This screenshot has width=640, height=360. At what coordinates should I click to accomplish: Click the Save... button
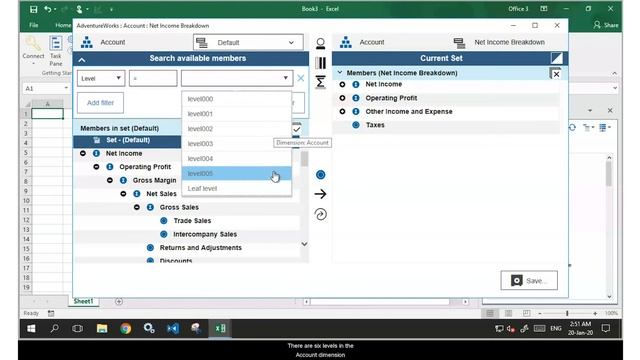529,281
